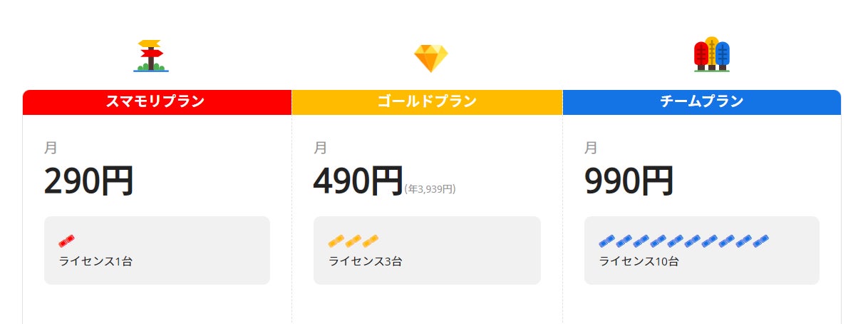Click the row of ten blue license icons
The image size is (868, 324).
tap(684, 241)
